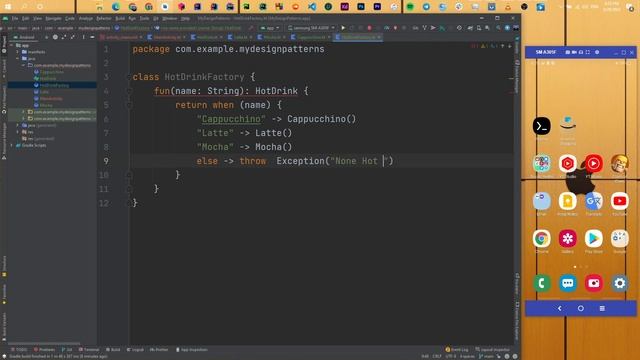
Task: Close the HotDrinkFactory editor tab
Action: [379, 37]
